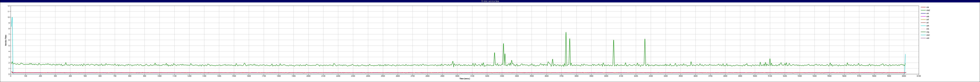Click y-axis tick label 6
This screenshot has width=980, height=82.
pos(9,40)
